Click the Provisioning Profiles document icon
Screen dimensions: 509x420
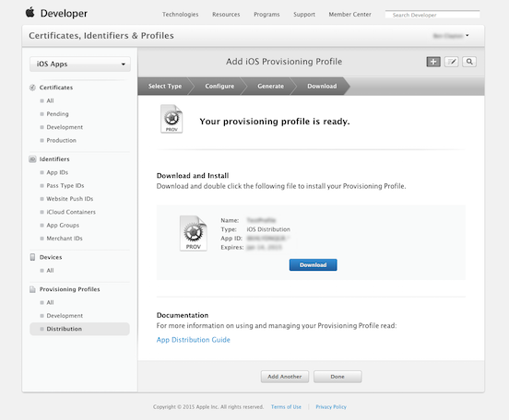coord(32,289)
